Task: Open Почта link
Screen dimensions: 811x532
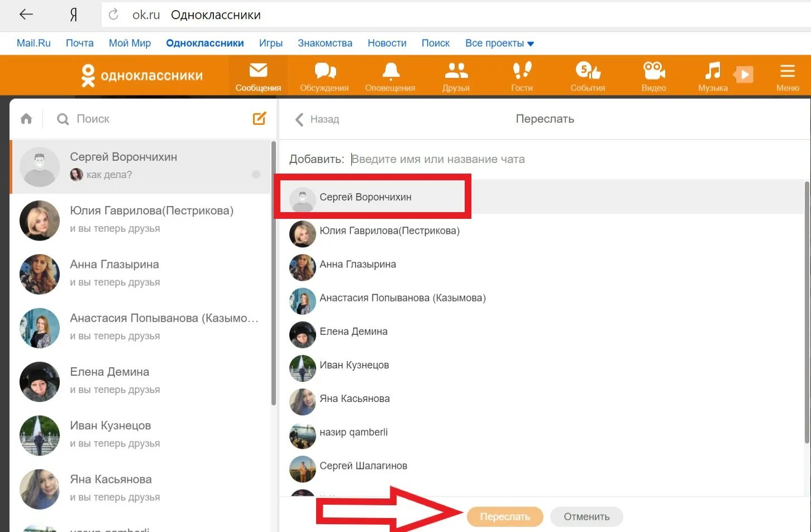Action: (80, 43)
